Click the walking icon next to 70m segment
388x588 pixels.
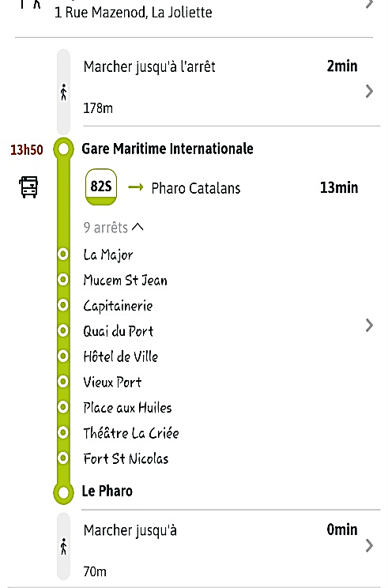coord(63,546)
